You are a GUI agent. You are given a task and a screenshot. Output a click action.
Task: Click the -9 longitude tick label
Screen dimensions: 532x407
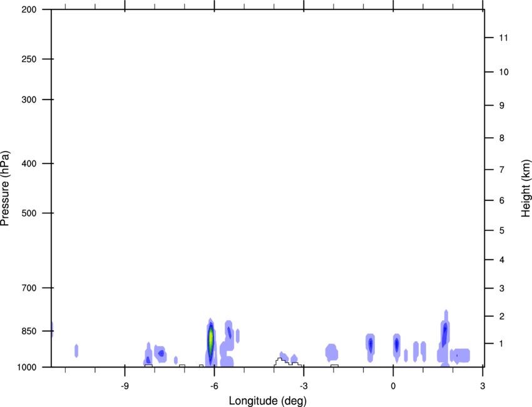pos(125,386)
